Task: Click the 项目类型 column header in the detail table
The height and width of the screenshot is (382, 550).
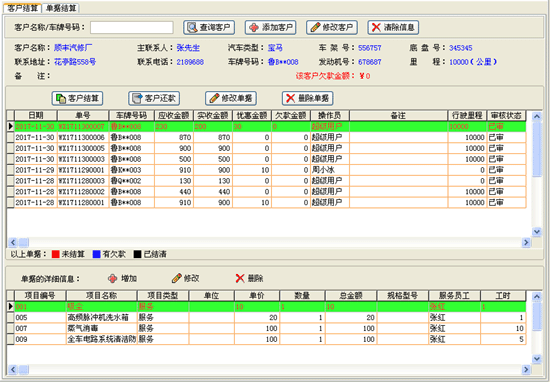Action: click(163, 296)
